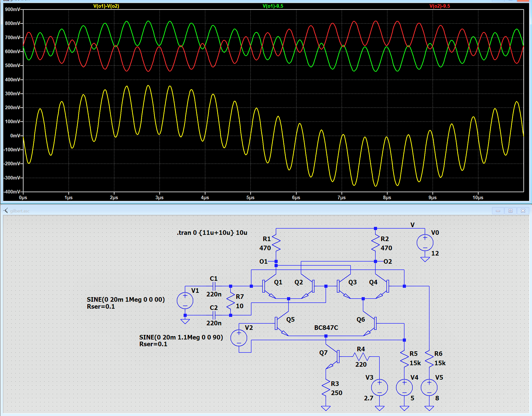Select the V2 voltage source symbol

[x=239, y=338]
